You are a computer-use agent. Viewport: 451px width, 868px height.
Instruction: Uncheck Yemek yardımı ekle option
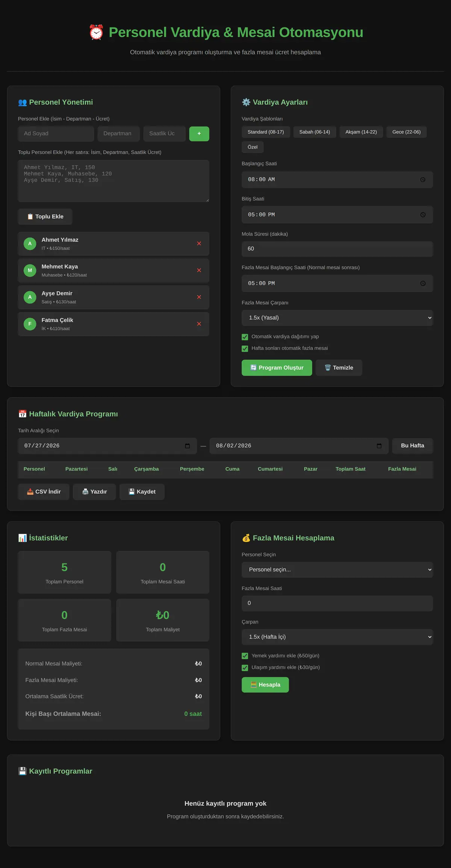point(245,656)
